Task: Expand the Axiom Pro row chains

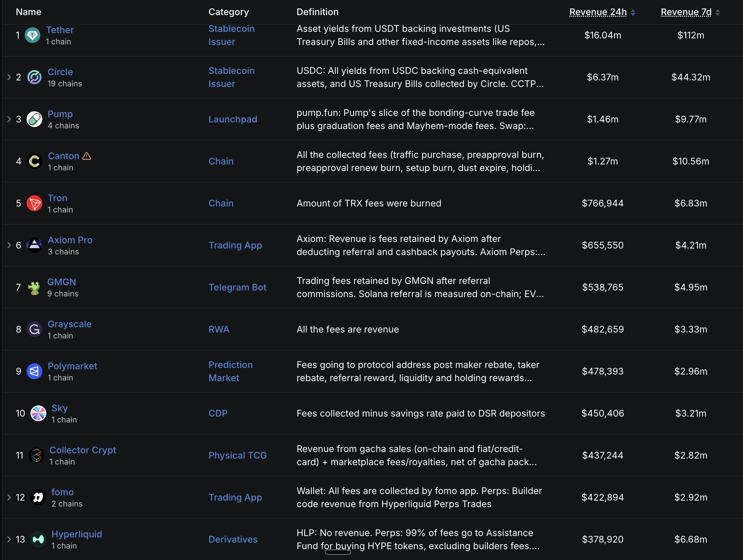Action: [x=9, y=245]
